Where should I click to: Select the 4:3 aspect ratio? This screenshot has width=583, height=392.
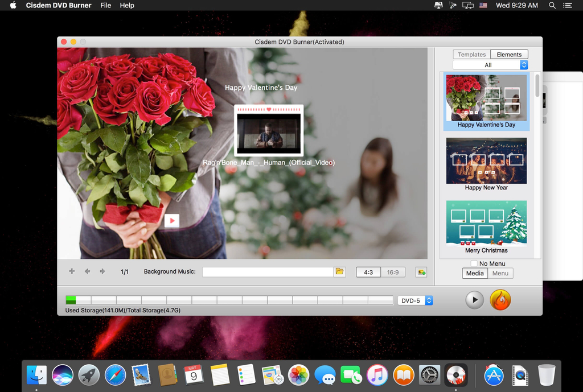(x=368, y=272)
